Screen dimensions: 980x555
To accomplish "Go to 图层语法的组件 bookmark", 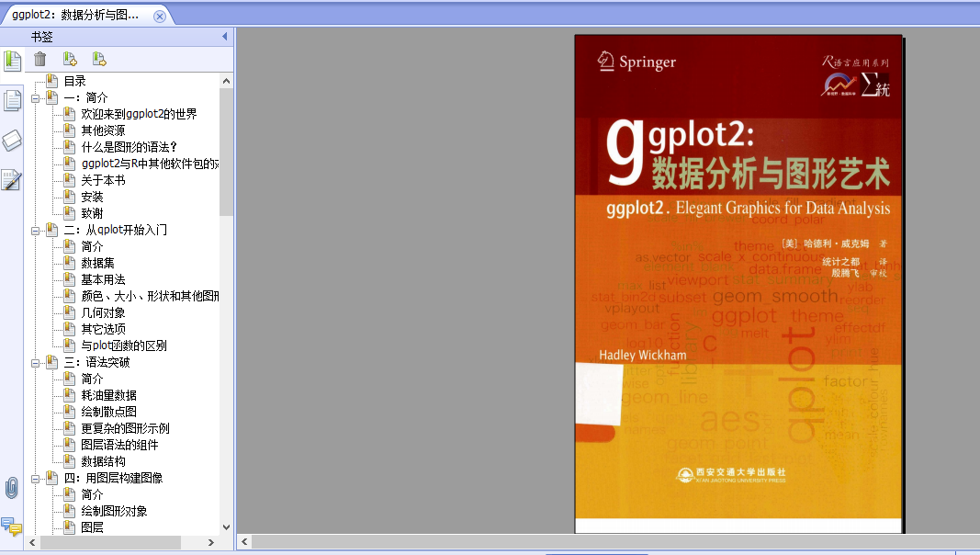I will (x=119, y=445).
